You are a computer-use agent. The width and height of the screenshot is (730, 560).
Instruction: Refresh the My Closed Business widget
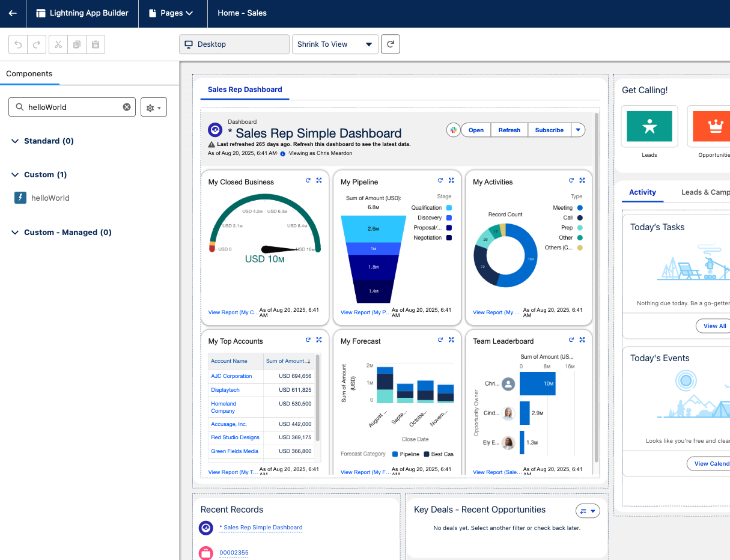pyautogui.click(x=308, y=180)
